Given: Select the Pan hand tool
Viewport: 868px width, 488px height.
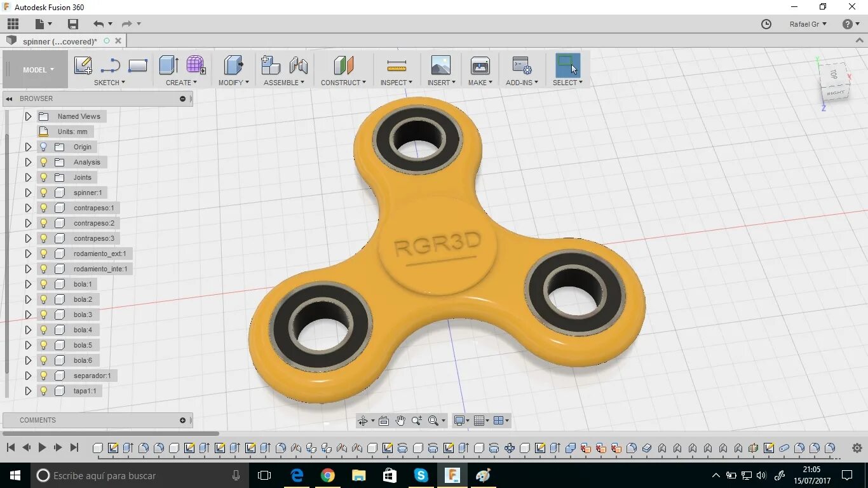Looking at the screenshot, I should point(400,421).
